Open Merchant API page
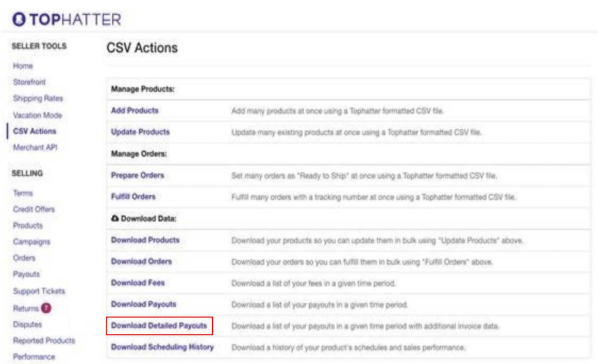The height and width of the screenshot is (364, 598). pos(35,147)
